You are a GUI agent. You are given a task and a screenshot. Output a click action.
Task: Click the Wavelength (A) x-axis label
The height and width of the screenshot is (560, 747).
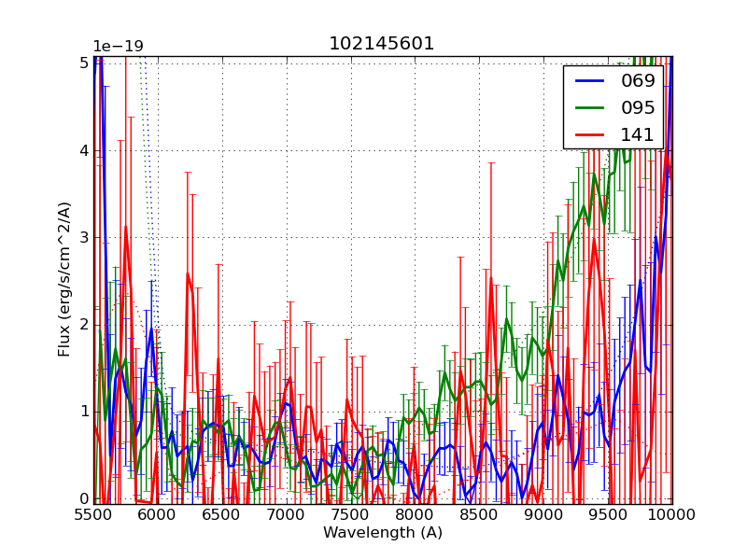point(383,533)
